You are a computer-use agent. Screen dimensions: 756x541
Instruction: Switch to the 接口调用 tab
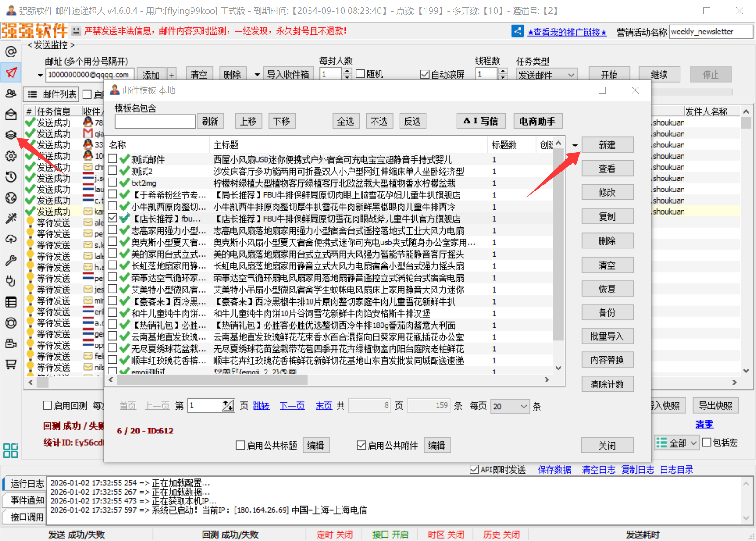27,517
